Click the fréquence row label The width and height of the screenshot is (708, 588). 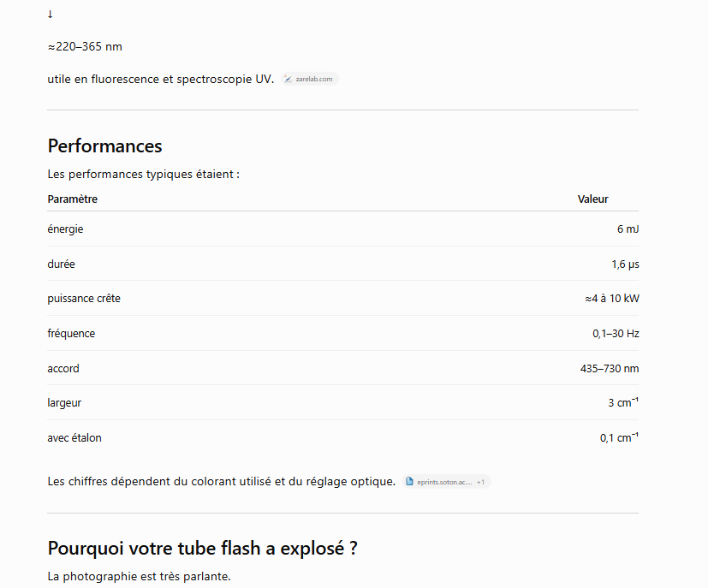click(71, 334)
